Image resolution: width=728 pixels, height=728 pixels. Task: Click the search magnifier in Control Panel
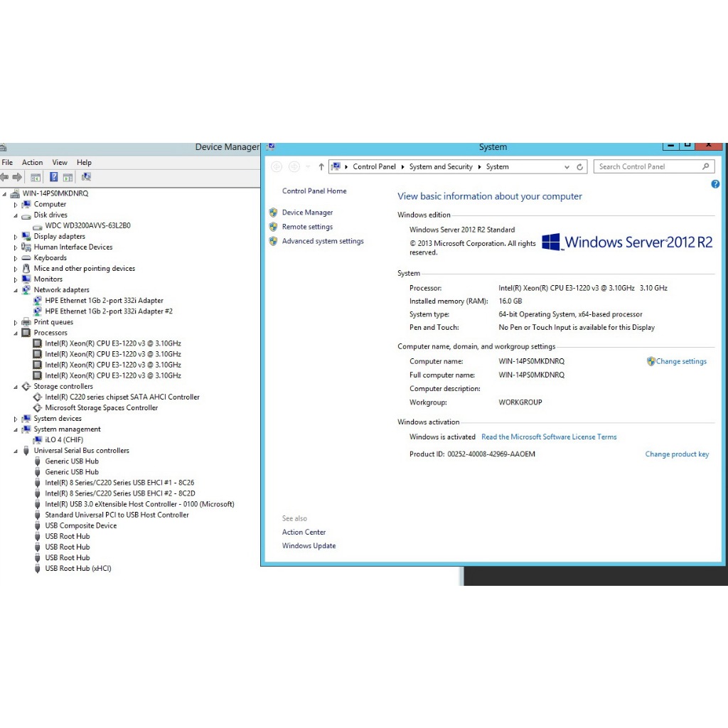pos(706,166)
